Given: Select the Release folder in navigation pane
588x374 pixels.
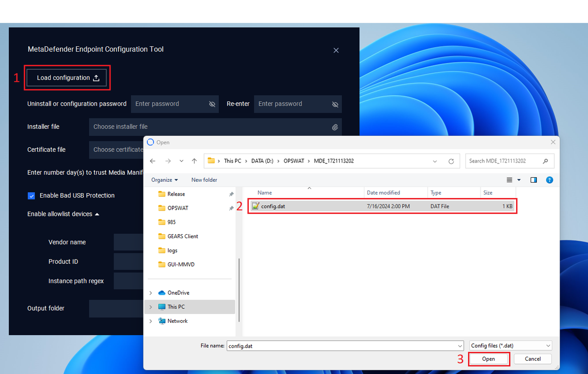Looking at the screenshot, I should pos(176,194).
